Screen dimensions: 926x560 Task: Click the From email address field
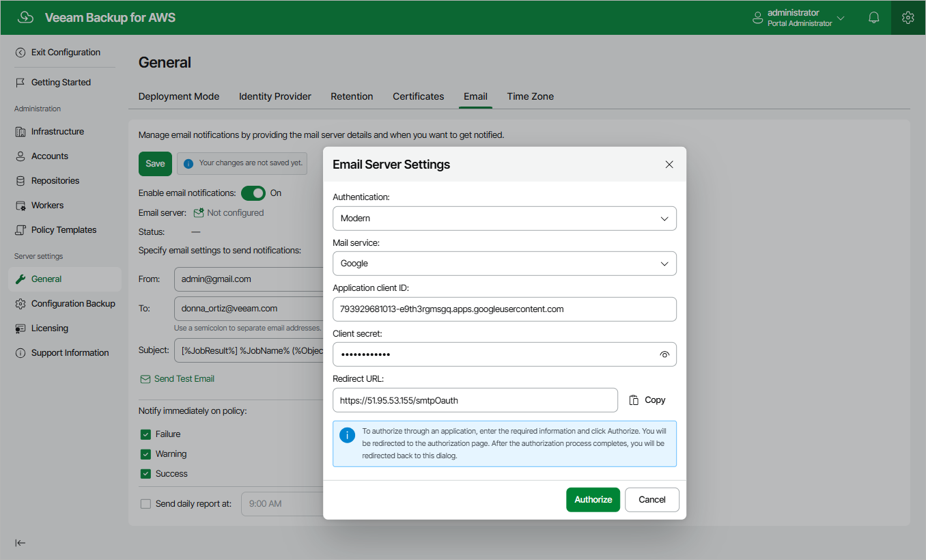(249, 279)
